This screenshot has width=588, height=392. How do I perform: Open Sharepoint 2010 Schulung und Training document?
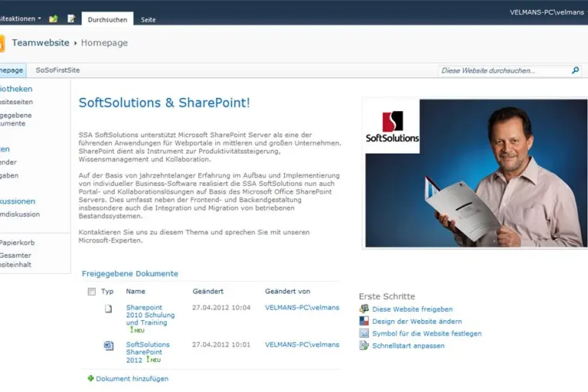click(150, 315)
